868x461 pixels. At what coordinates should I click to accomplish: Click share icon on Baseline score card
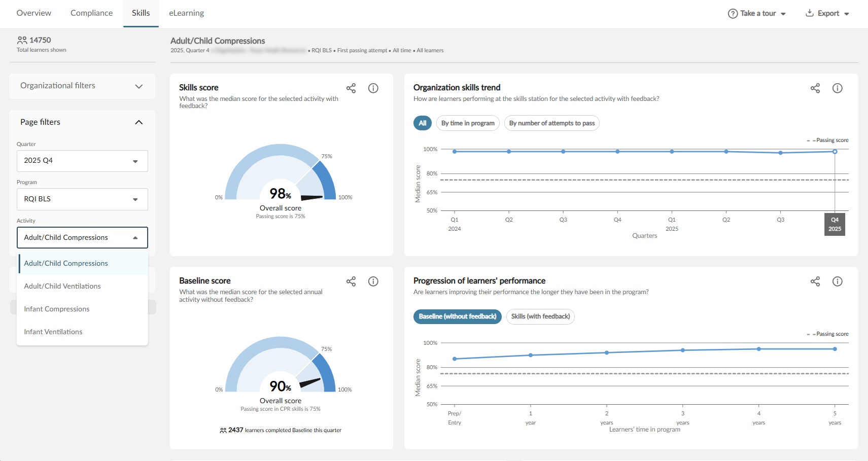(x=351, y=281)
